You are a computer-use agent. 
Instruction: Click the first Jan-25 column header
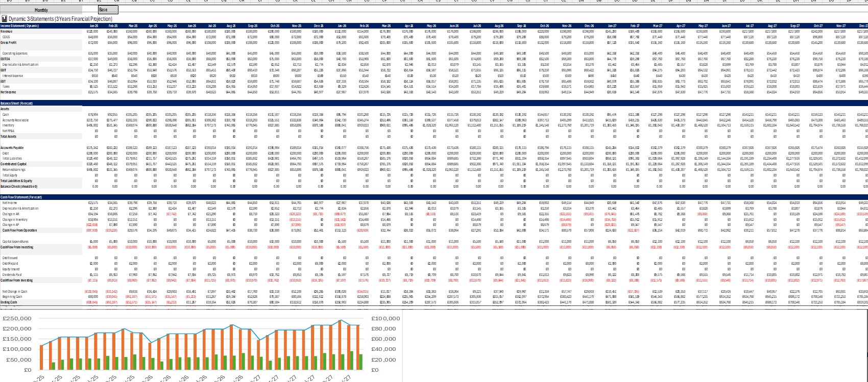tap(93, 26)
